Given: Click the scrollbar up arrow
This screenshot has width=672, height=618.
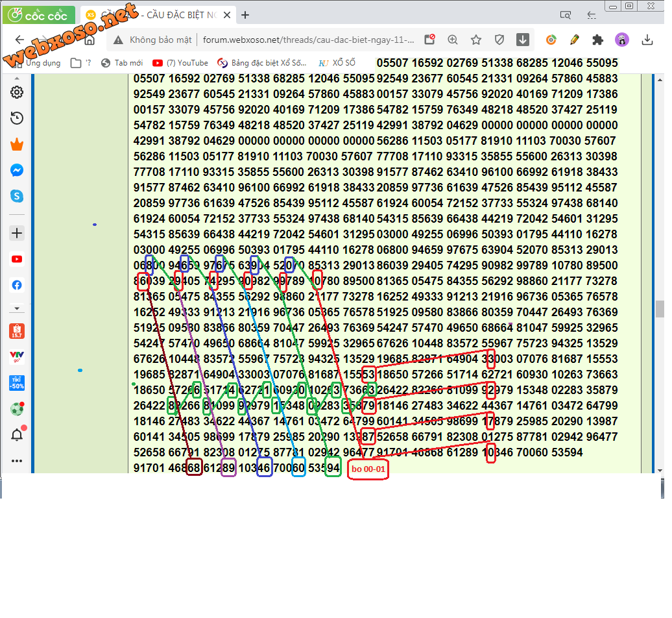Looking at the screenshot, I should point(660,80).
